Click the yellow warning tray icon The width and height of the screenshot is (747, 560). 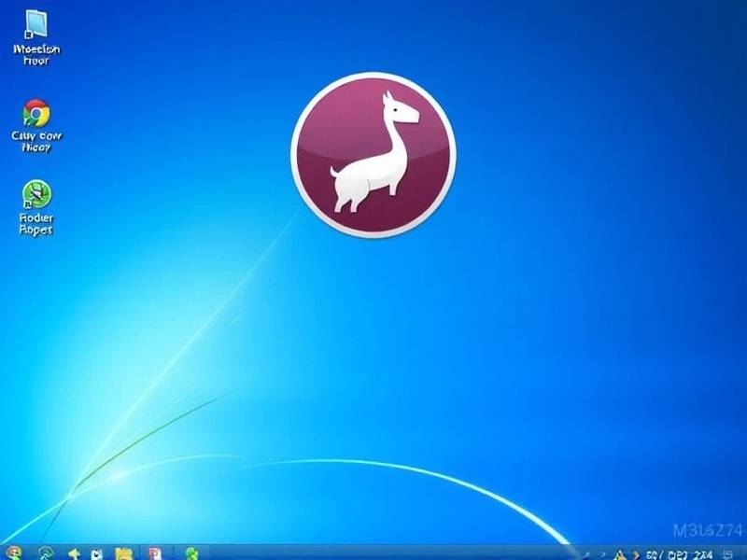pos(619,553)
